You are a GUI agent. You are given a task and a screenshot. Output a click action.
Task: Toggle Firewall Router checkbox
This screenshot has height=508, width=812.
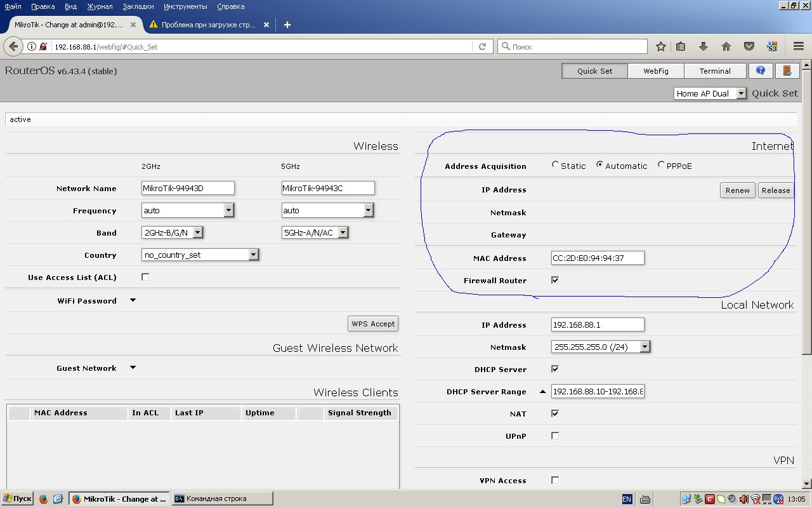coord(555,280)
